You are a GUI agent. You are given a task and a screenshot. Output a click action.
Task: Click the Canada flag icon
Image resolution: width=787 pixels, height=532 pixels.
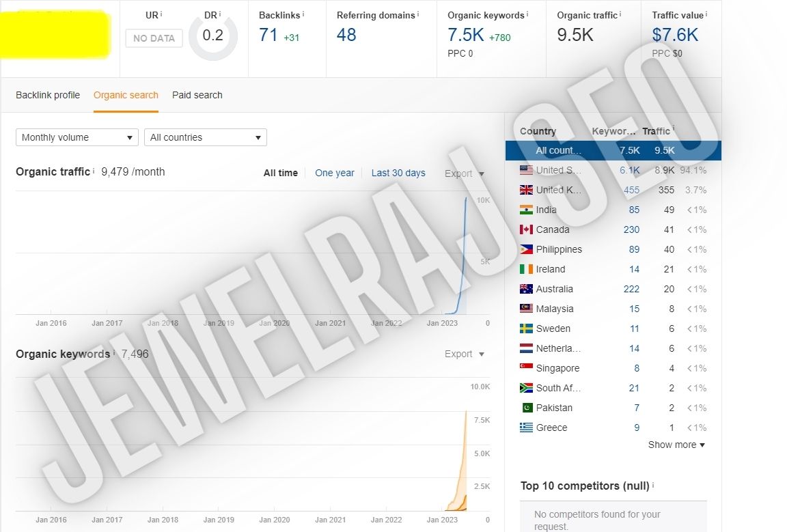tap(526, 229)
